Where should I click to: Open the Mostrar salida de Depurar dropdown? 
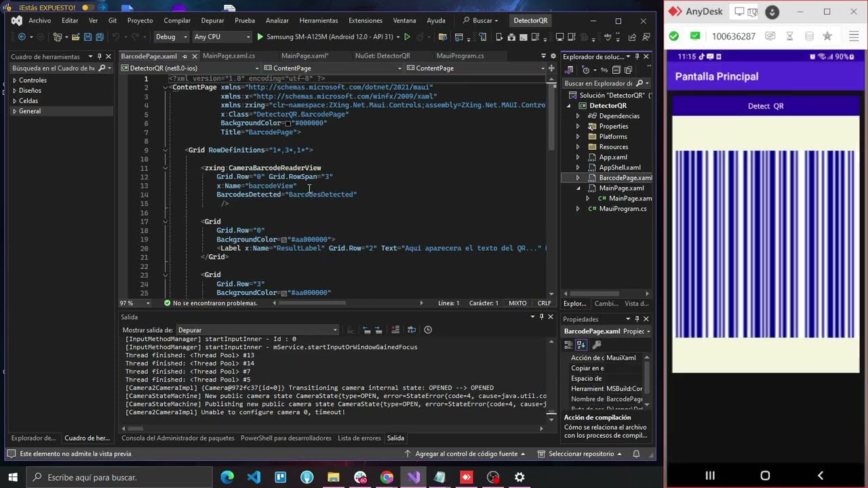click(x=258, y=330)
